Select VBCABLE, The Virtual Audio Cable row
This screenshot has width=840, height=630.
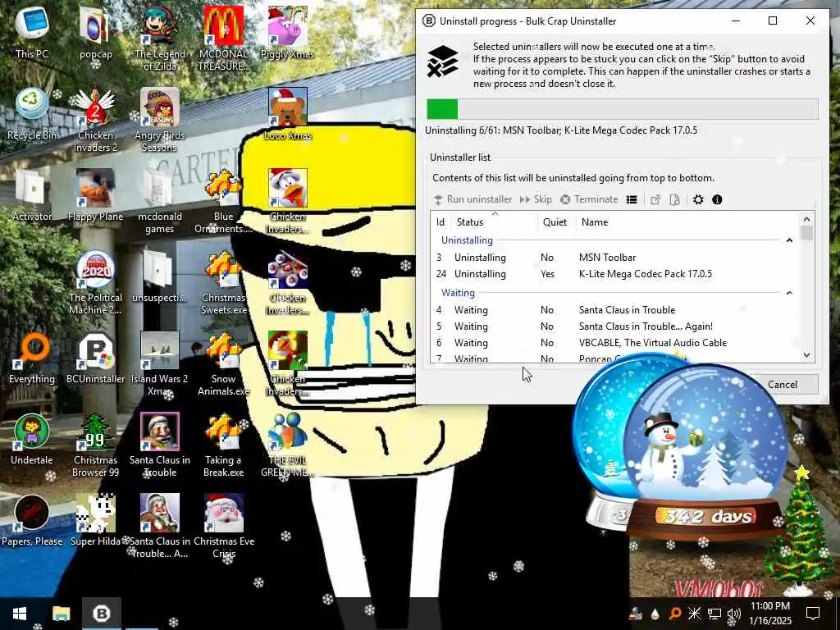click(x=615, y=343)
